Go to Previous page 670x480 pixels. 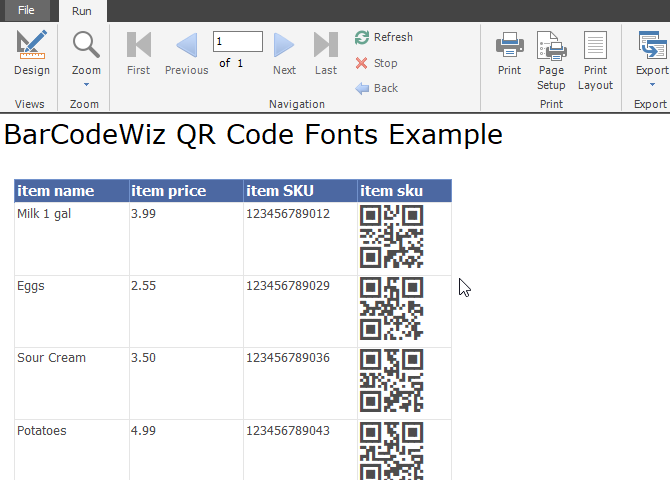click(x=187, y=53)
